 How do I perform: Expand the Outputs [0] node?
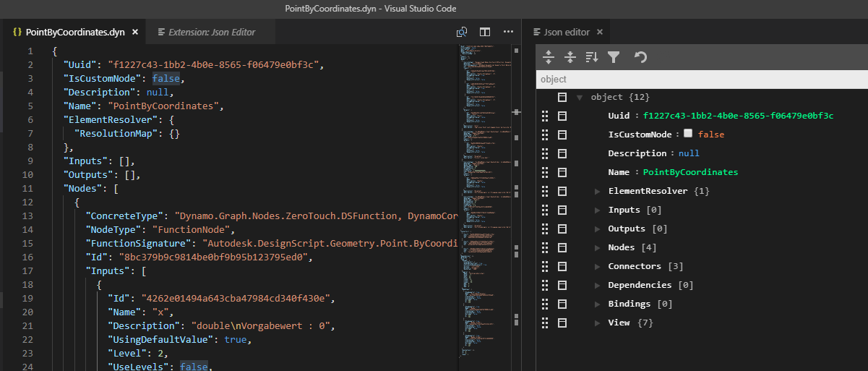(598, 229)
